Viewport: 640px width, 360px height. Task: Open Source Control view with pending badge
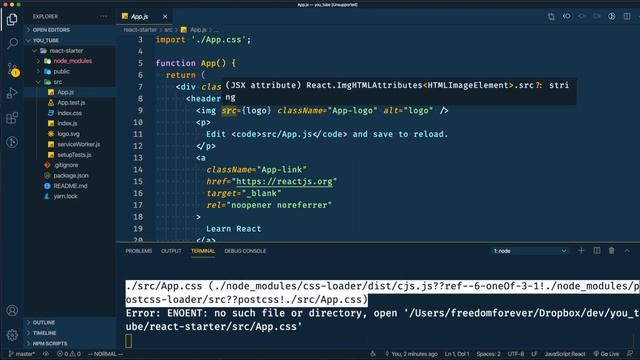click(x=12, y=70)
